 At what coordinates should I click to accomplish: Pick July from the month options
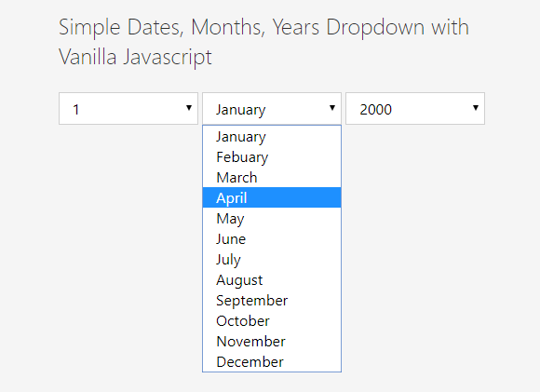tap(272, 260)
